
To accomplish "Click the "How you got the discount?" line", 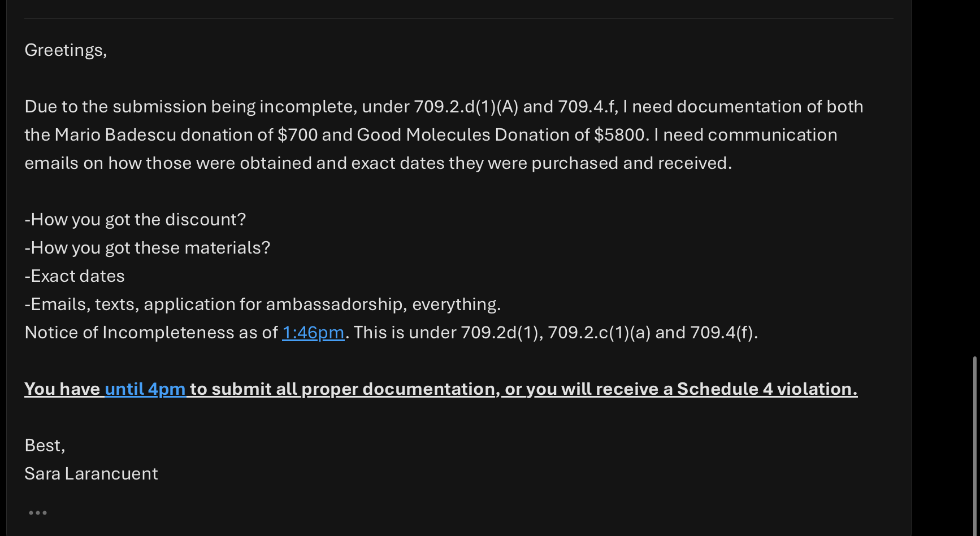I will [x=136, y=220].
